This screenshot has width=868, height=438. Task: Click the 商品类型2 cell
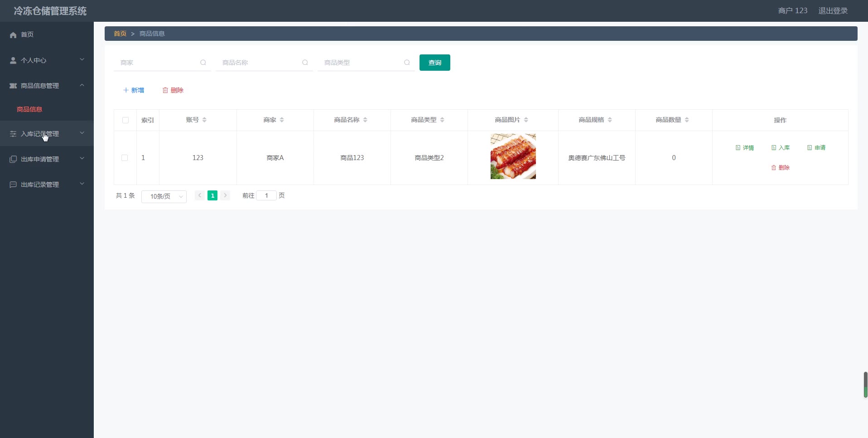tap(429, 158)
